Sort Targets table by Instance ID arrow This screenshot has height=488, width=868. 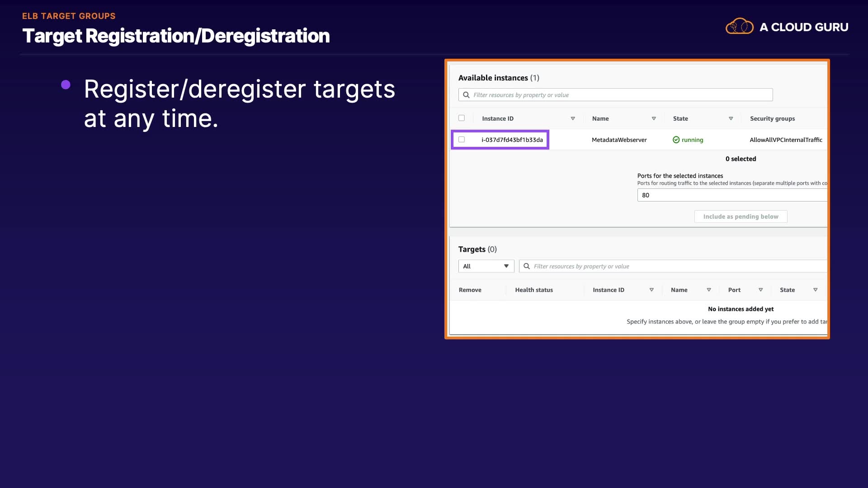tap(651, 290)
